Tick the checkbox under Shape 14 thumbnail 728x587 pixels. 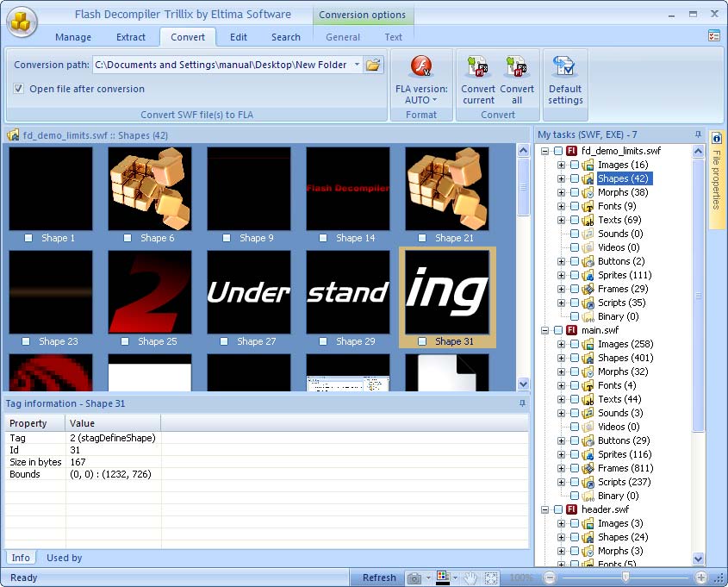(322, 238)
